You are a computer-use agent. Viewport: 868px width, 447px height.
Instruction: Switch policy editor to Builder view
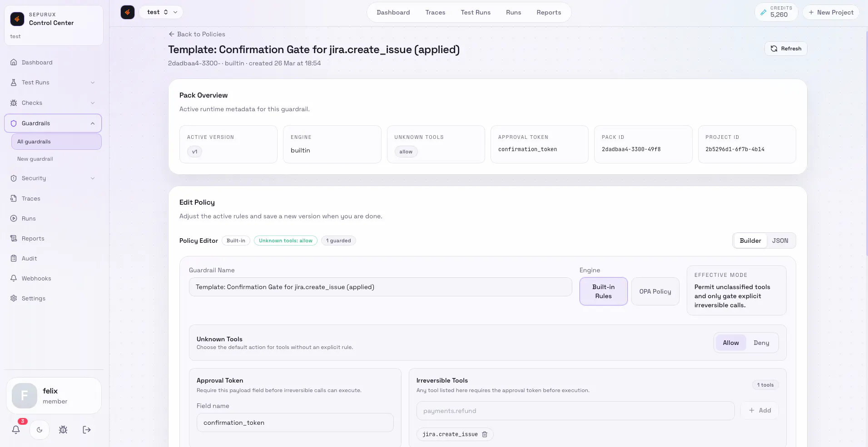pos(750,241)
